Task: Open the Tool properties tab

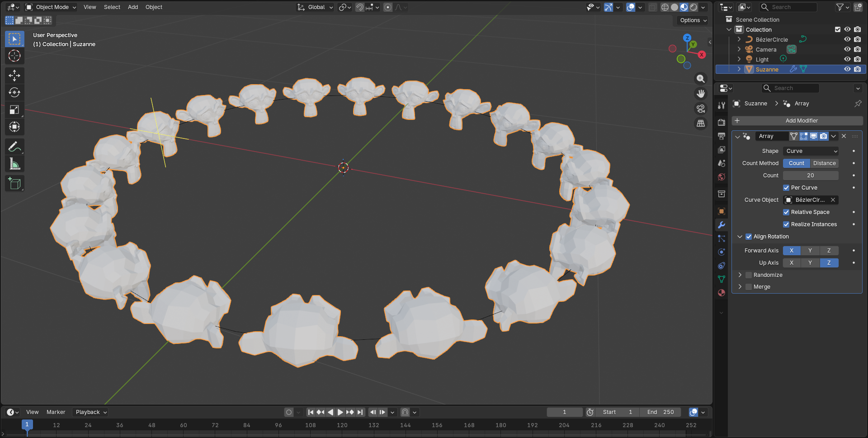Action: (722, 105)
